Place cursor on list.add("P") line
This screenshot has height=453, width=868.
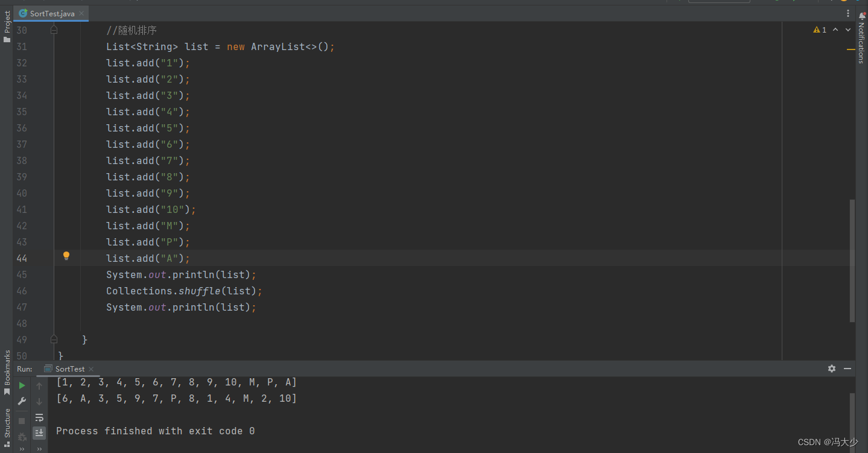point(148,242)
